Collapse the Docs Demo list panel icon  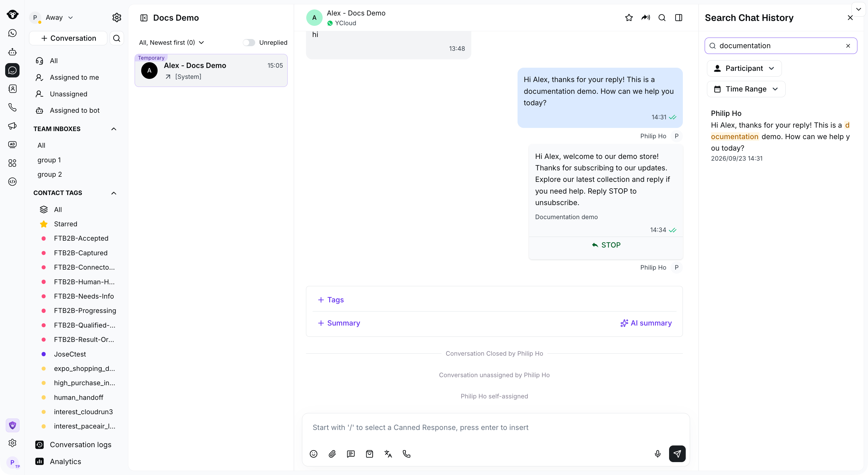[x=144, y=18]
